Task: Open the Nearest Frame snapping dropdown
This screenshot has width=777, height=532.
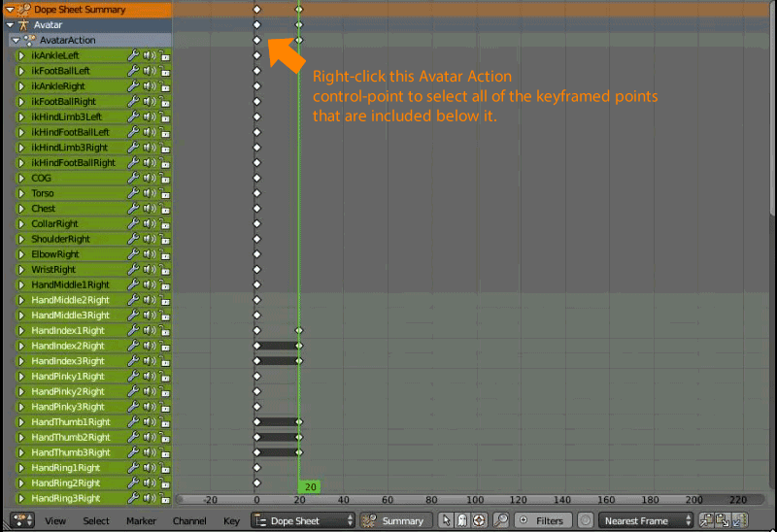Action: pos(646,520)
